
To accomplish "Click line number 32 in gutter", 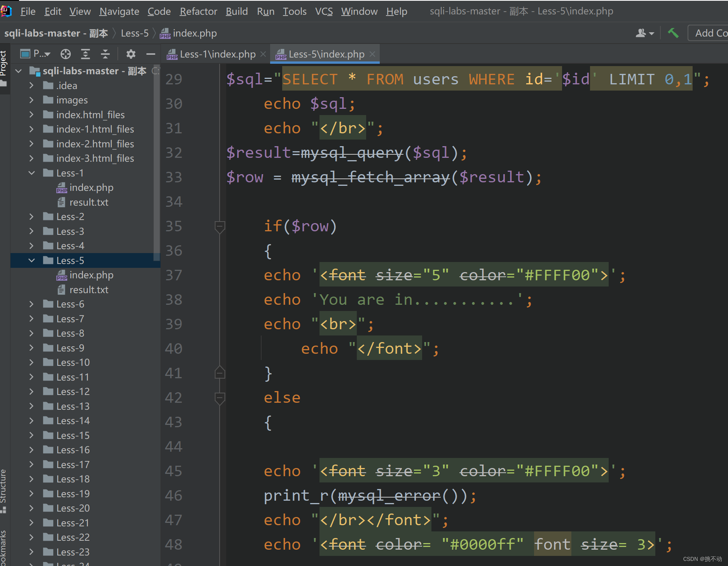I will pos(174,153).
